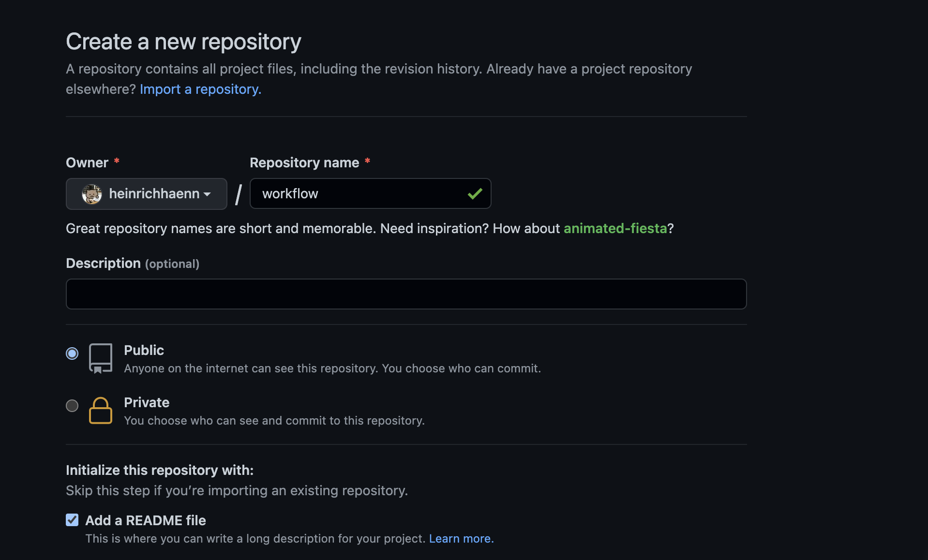Click the 'Public' option label
This screenshot has height=560, width=928.
(144, 350)
